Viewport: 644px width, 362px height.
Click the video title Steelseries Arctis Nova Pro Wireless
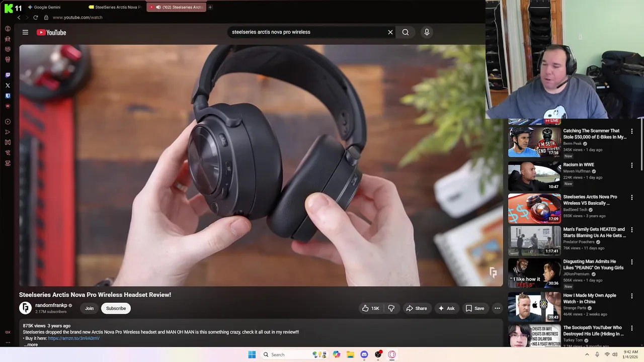[x=95, y=295]
